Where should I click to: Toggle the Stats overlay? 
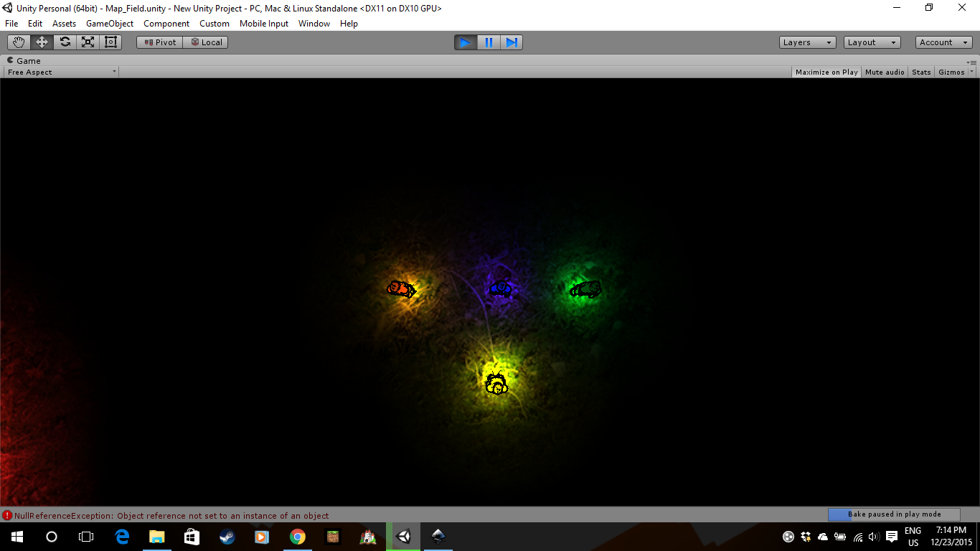(921, 72)
